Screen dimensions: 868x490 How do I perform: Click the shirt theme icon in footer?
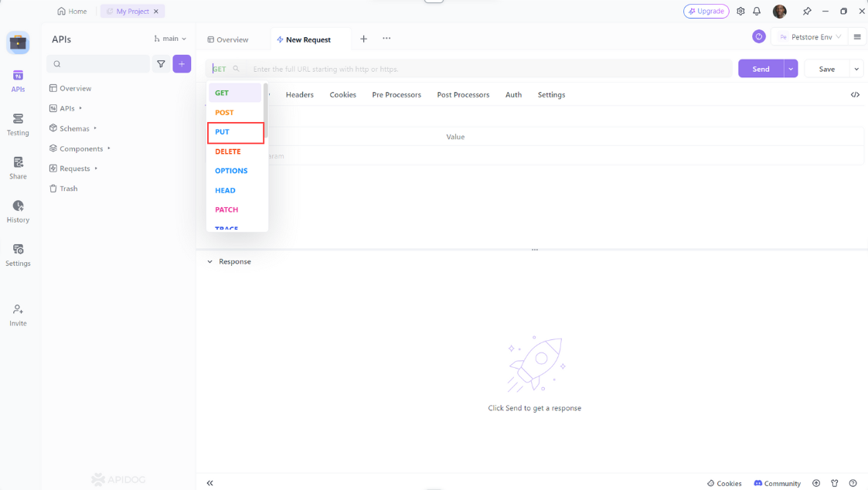point(835,483)
